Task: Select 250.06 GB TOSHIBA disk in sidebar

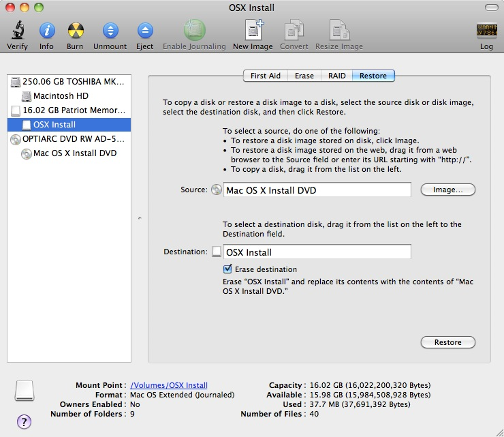Action: 69,82
